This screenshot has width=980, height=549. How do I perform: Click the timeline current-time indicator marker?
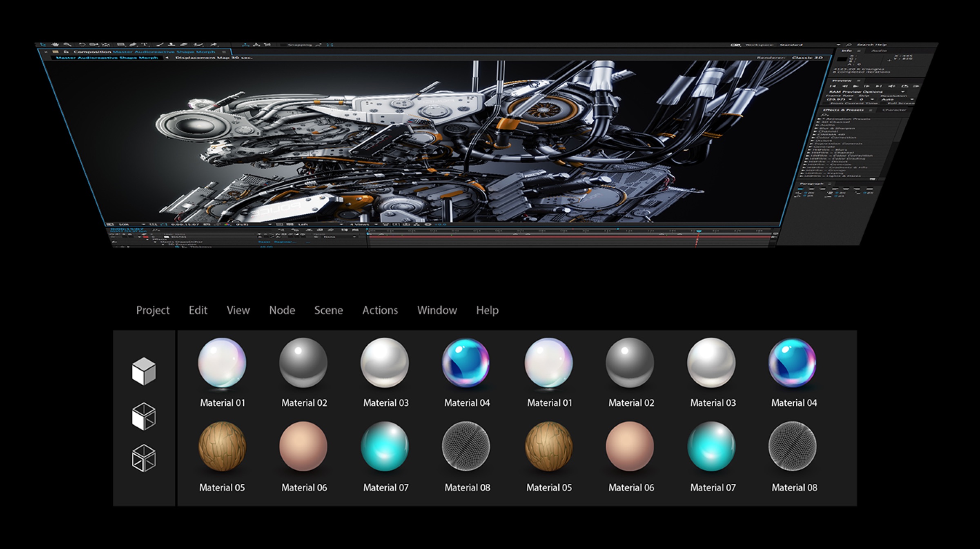(x=699, y=231)
